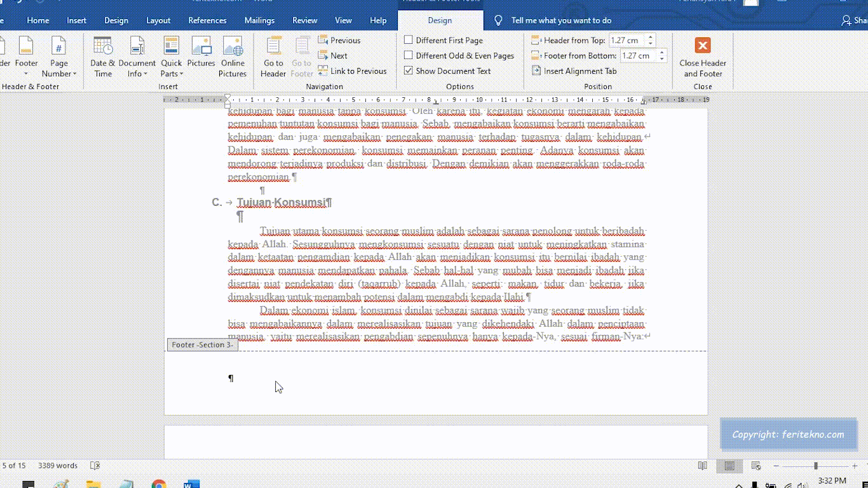The width and height of the screenshot is (868, 488).
Task: Click the first-line indent marker on ruler
Action: tap(227, 97)
